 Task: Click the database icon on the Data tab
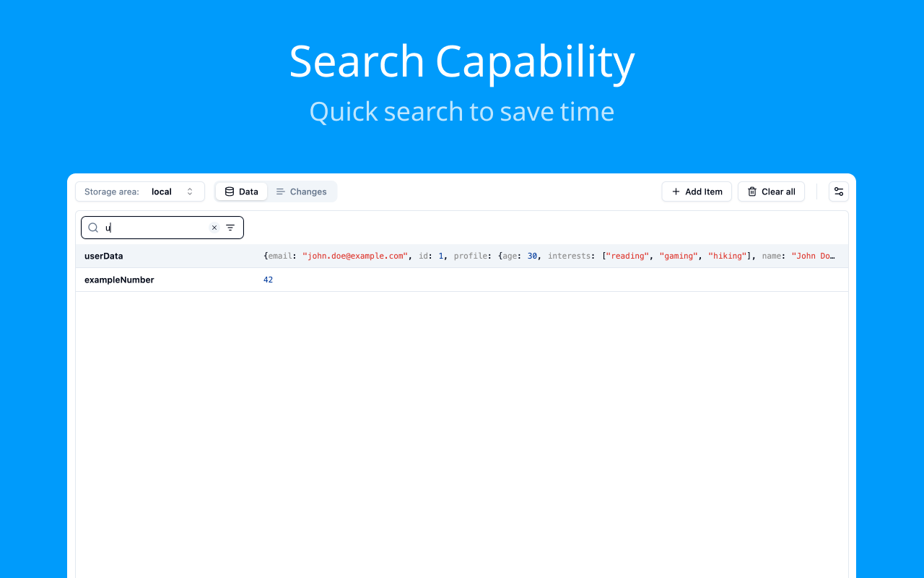pyautogui.click(x=230, y=191)
